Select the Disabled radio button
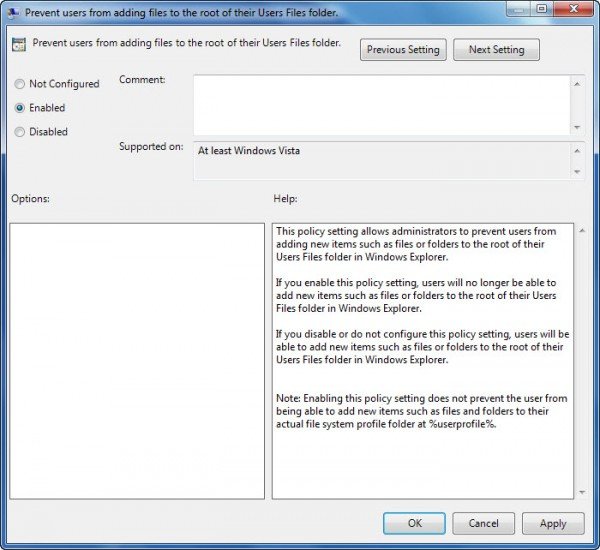This screenshot has height=550, width=600. pos(20,132)
